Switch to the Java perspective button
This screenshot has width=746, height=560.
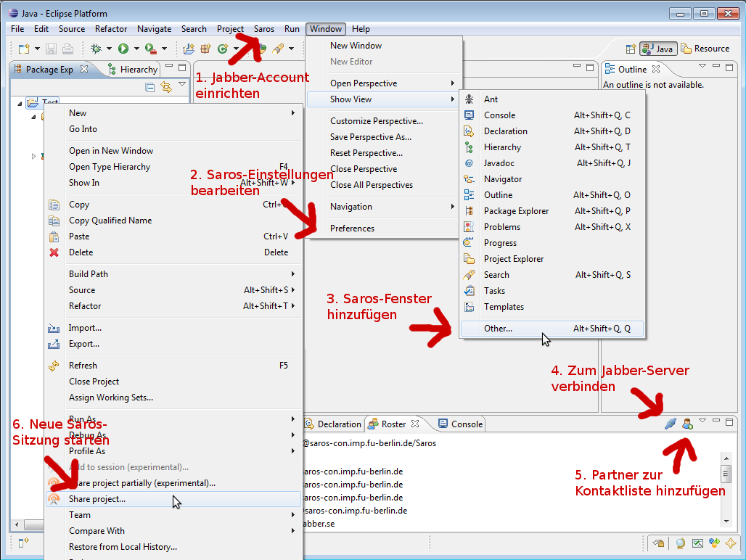[x=657, y=49]
